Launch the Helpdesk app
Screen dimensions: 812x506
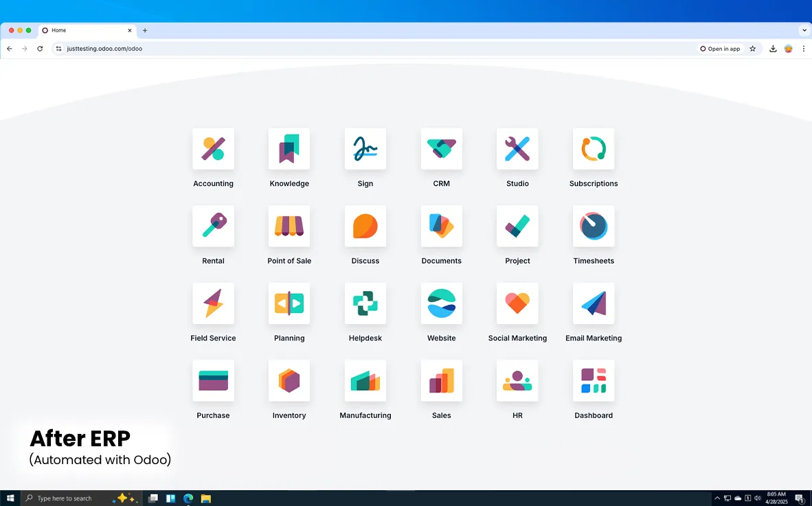[365, 303]
